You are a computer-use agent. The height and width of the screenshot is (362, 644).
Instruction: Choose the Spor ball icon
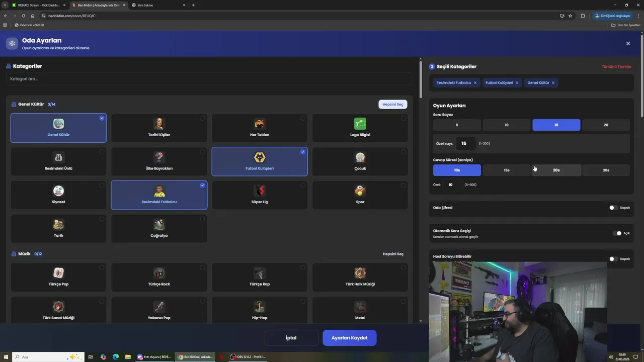[360, 191]
